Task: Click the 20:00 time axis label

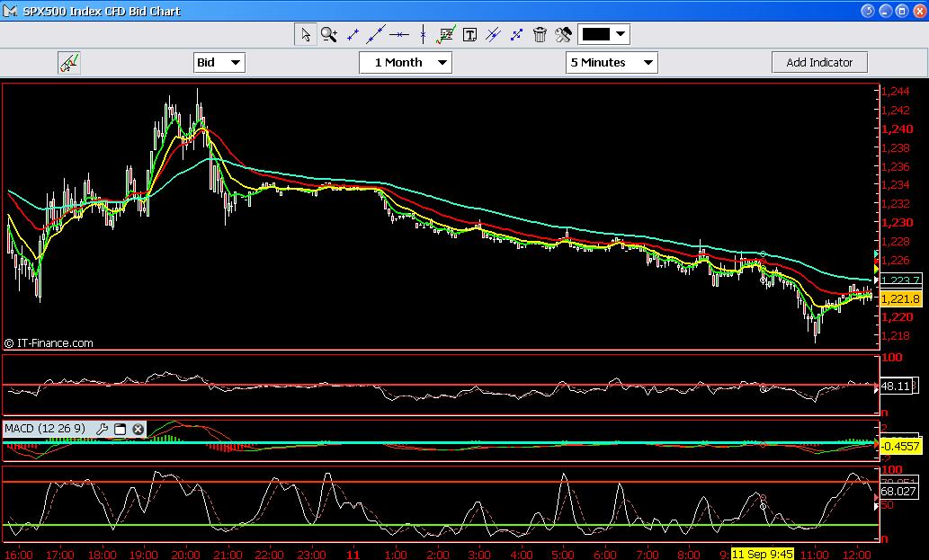Action: point(186,555)
